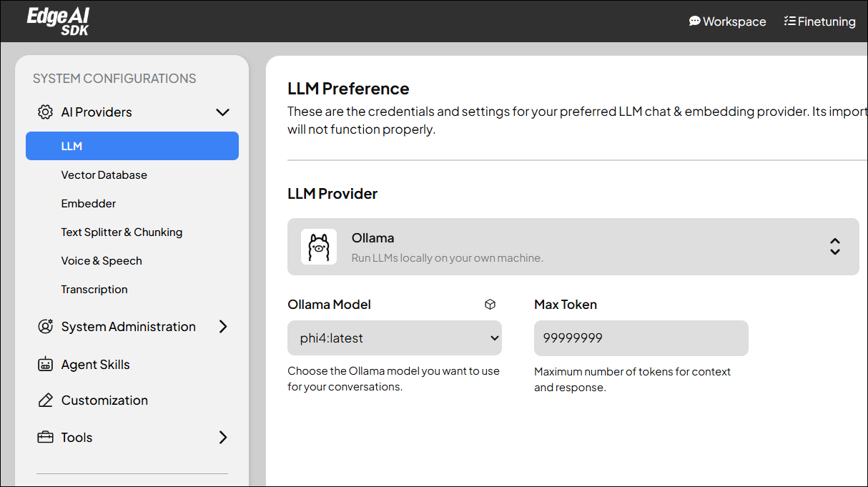Open Voice & Speech settings

102,261
